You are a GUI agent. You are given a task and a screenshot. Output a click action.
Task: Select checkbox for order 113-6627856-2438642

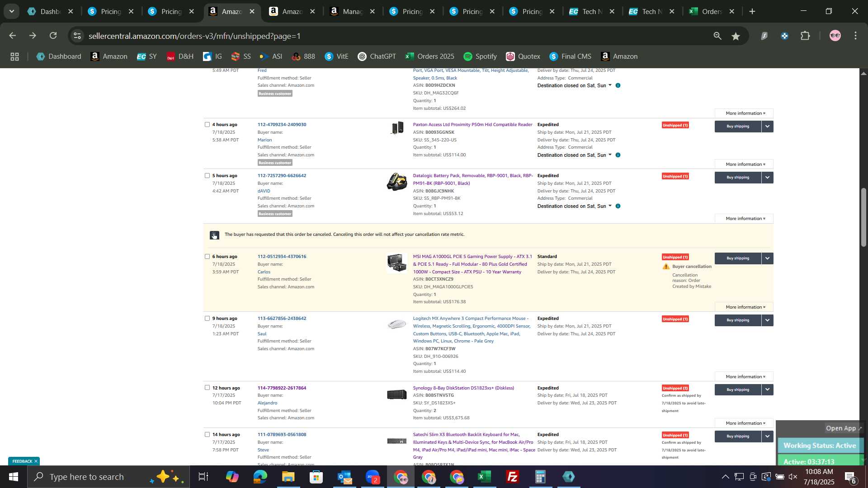[x=207, y=319]
